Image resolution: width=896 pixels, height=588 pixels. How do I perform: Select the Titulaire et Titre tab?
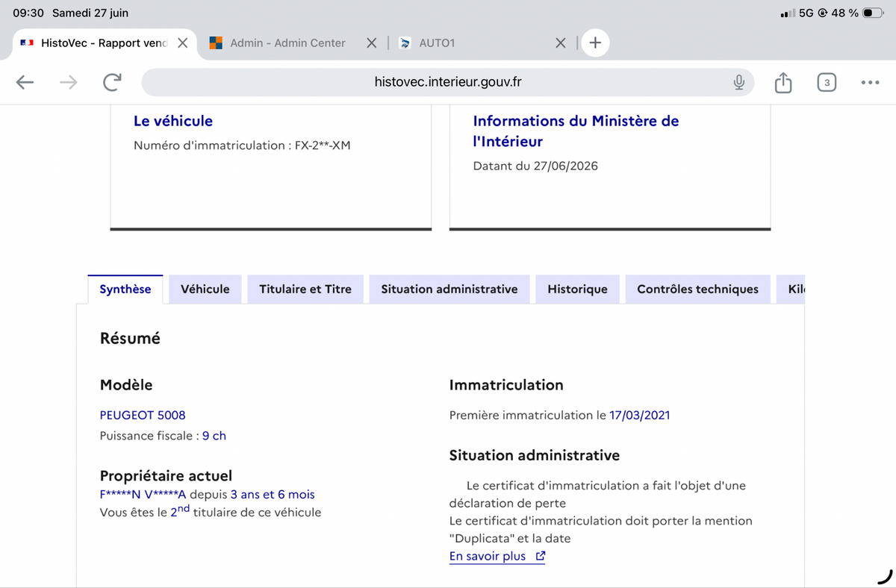click(305, 289)
